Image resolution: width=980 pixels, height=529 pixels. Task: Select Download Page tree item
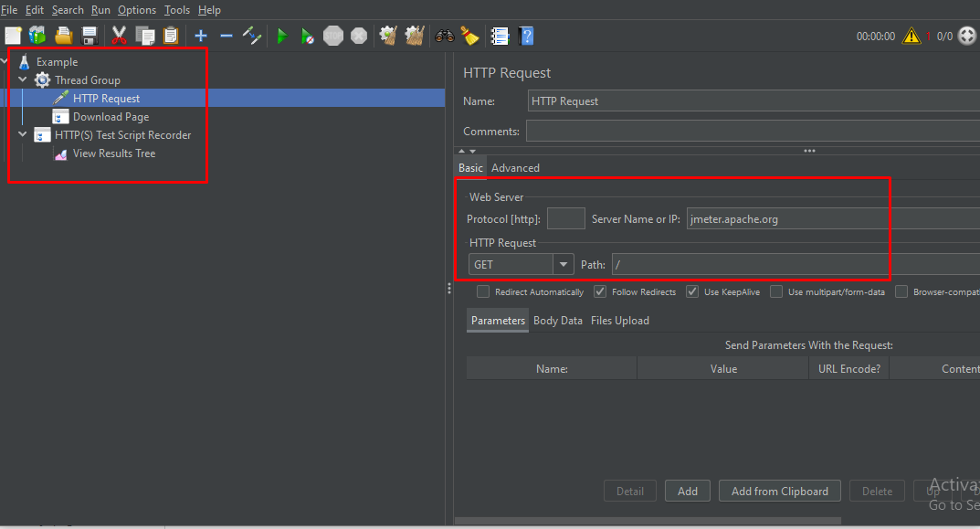[111, 116]
